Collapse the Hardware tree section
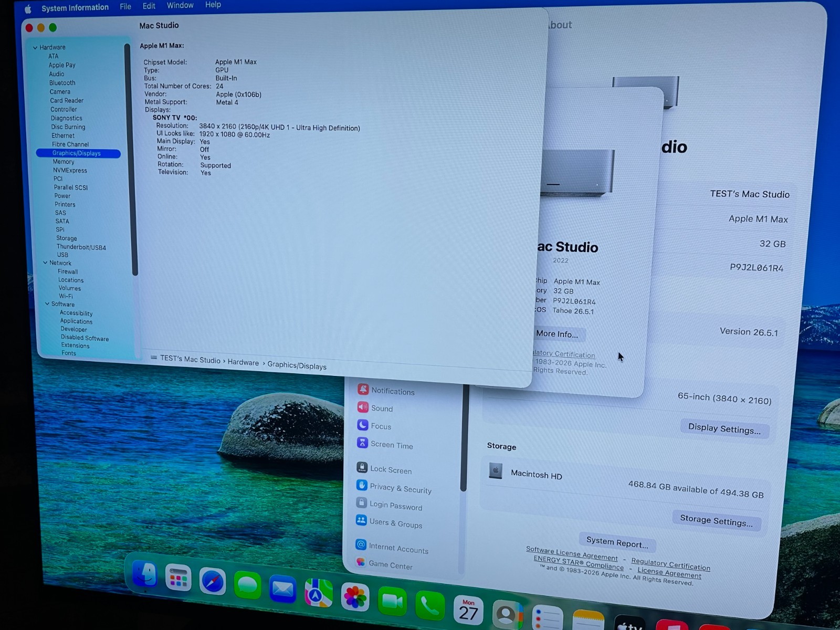840x630 pixels. [x=35, y=47]
